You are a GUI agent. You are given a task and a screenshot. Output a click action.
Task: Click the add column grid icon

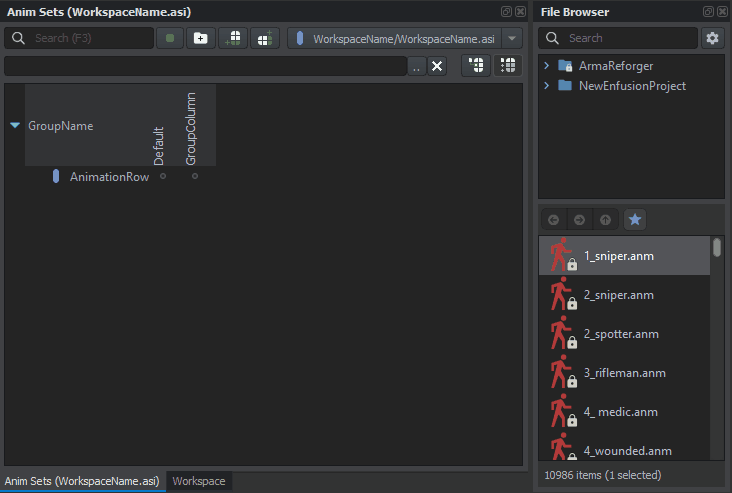click(x=265, y=38)
